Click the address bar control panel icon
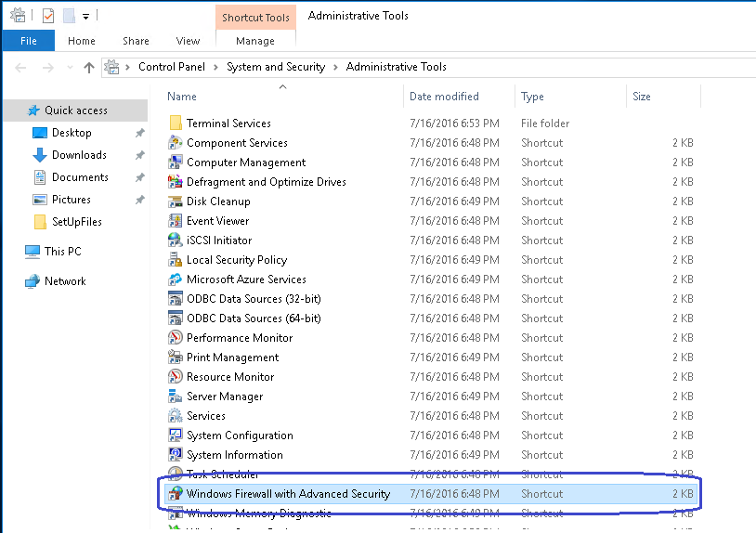The image size is (756, 533). point(111,67)
